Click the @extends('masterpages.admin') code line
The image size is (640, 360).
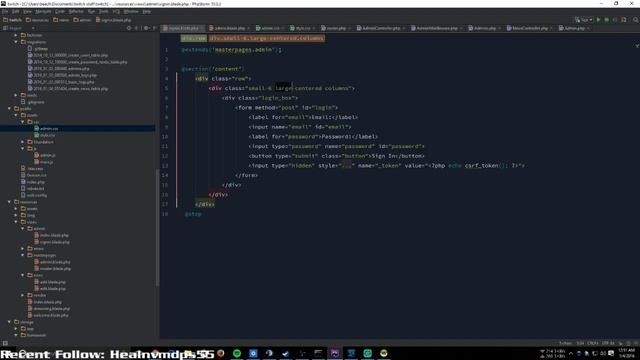coord(231,50)
